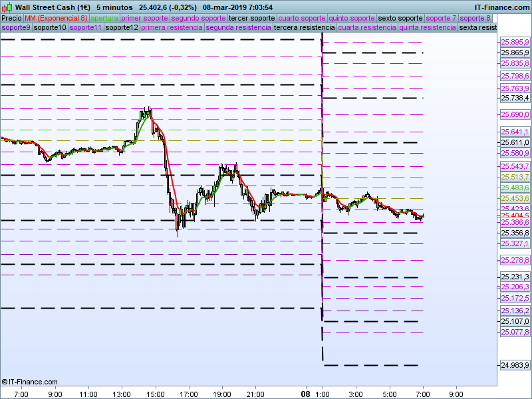Screen dimensions: 532x399
Task: Select the cuarto soporte label
Action: [x=302, y=19]
